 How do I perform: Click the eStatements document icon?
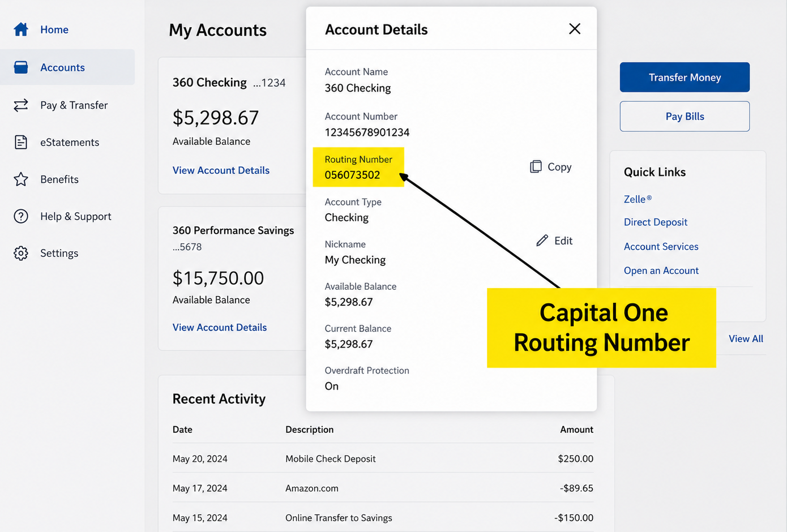pos(21,142)
